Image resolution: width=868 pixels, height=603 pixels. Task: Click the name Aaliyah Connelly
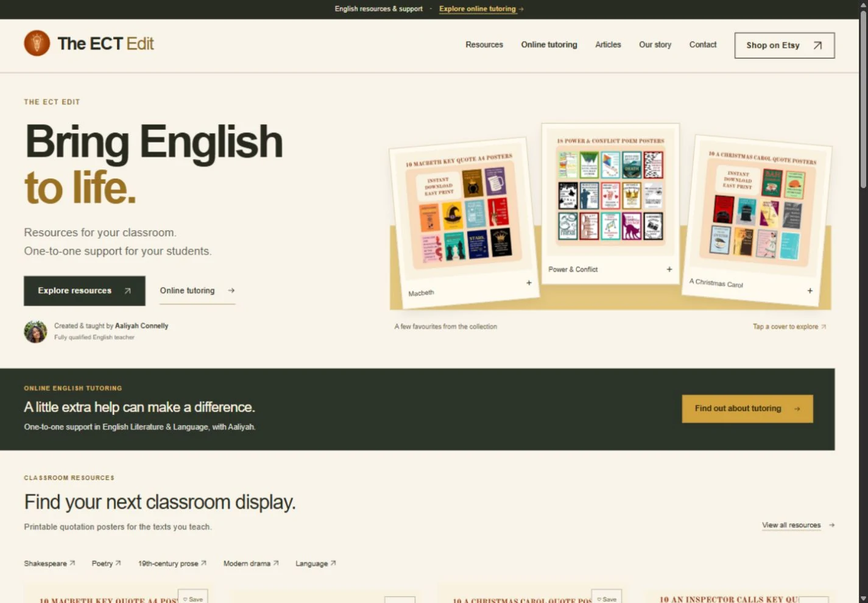coord(142,326)
